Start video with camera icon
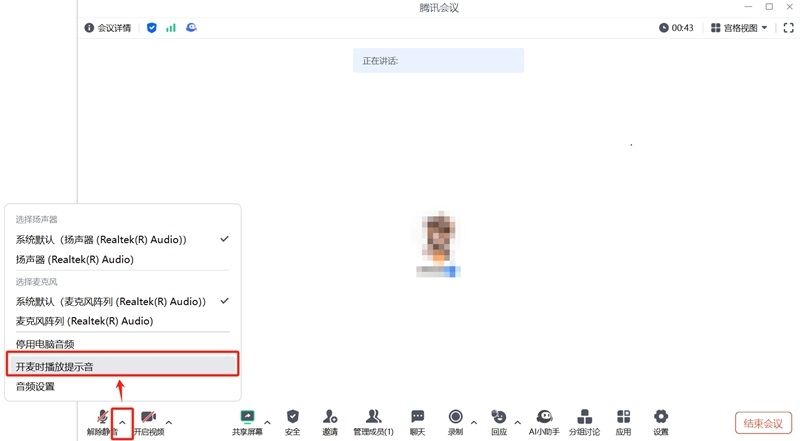This screenshot has height=441, width=800. [148, 422]
